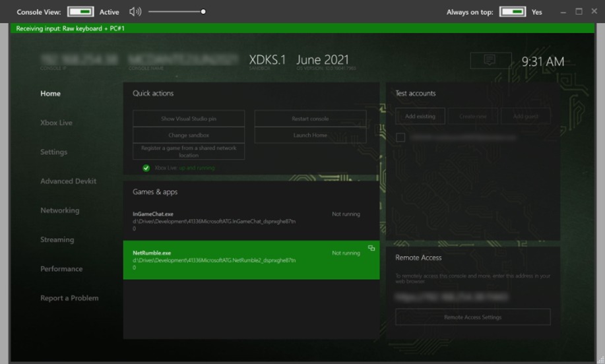Minimize the console window
The width and height of the screenshot is (605, 364).
point(563,12)
